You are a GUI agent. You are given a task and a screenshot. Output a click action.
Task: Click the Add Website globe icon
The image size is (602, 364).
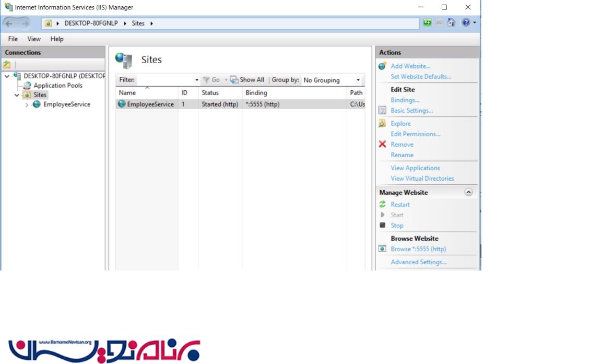point(382,66)
